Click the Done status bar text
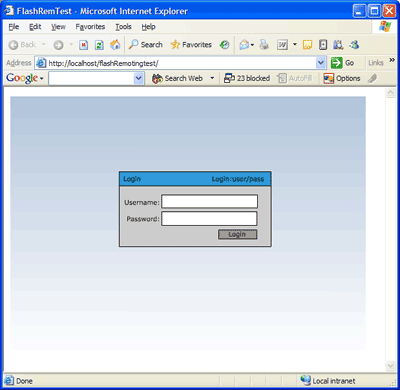The width and height of the screenshot is (400, 390). click(x=24, y=381)
